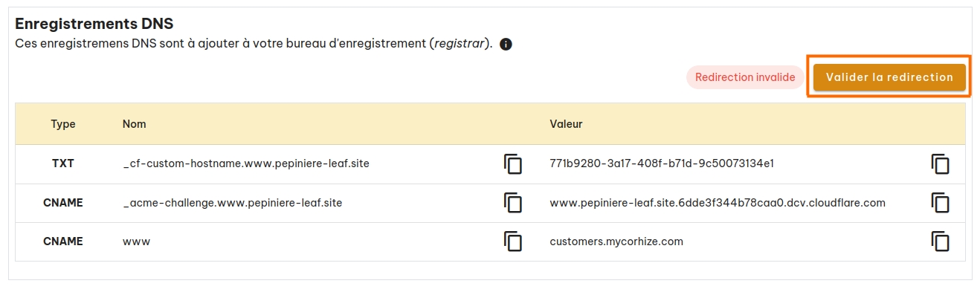980x292 pixels.
Task: Click the Valider la redirection button
Action: pos(889,77)
